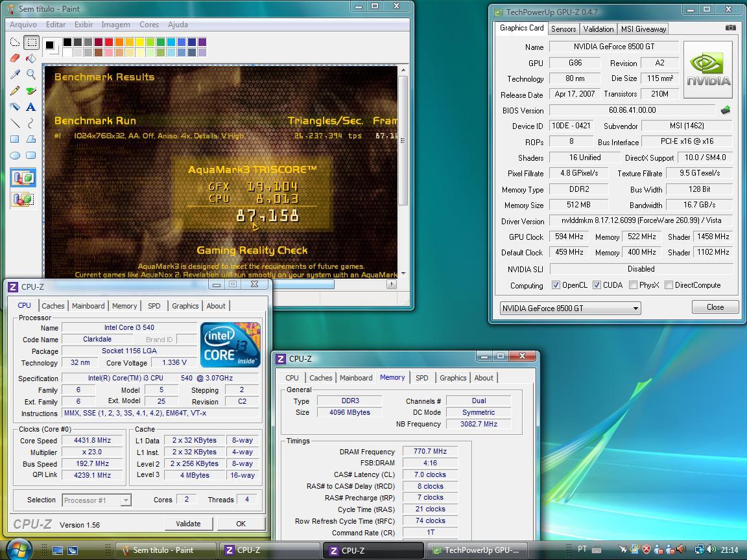Image resolution: width=747 pixels, height=560 pixels.
Task: Open the Arquivo menu in Paint
Action: coord(23,24)
